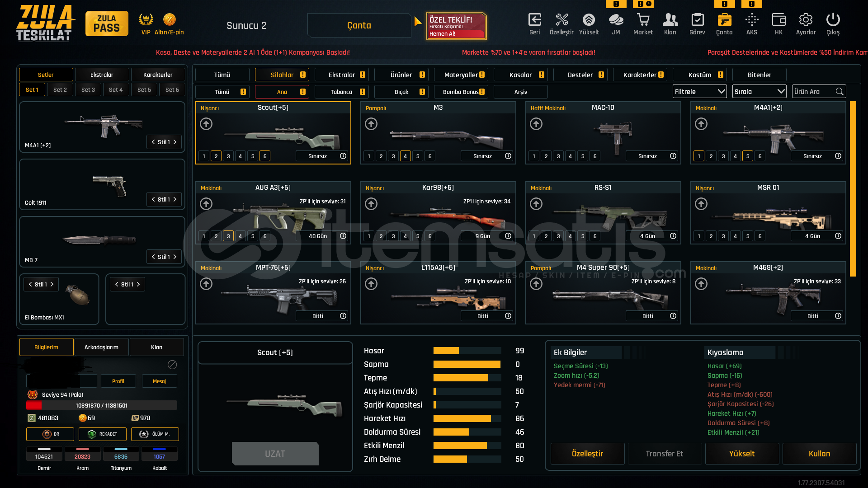868x488 pixels.
Task: Toggle set slot 3 on AUG A3[+6] card
Action: [x=228, y=236]
